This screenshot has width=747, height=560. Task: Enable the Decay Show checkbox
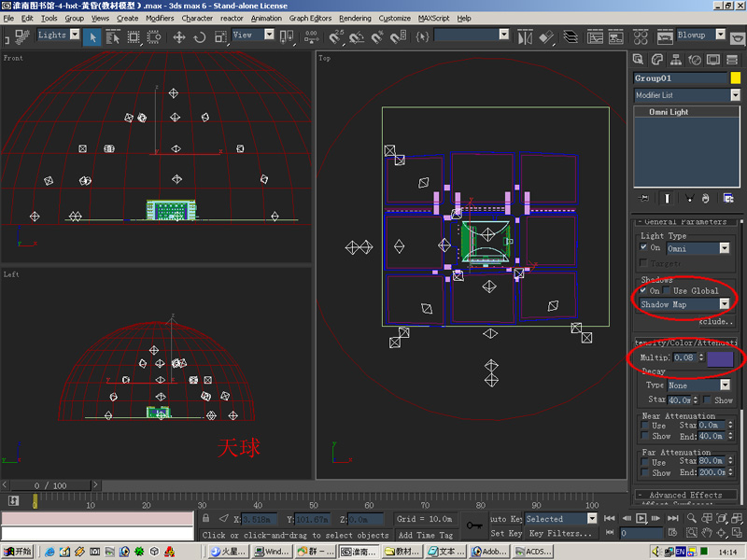point(707,400)
